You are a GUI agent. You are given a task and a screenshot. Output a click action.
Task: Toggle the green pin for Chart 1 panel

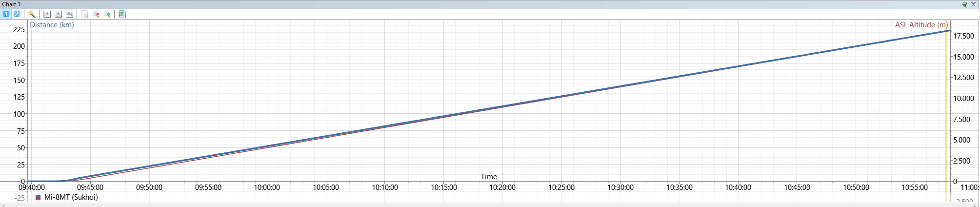pos(964,4)
